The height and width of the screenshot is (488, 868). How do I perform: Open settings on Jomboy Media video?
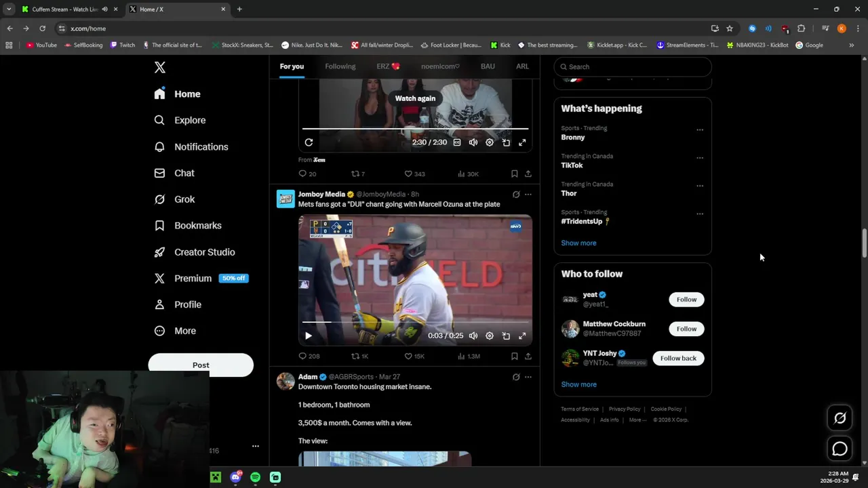pyautogui.click(x=489, y=335)
